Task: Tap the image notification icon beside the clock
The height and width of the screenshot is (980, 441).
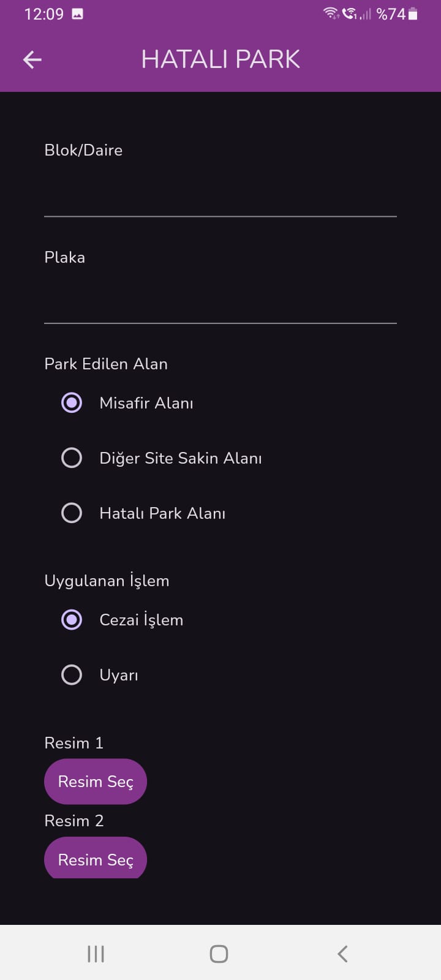Action: pos(77,13)
